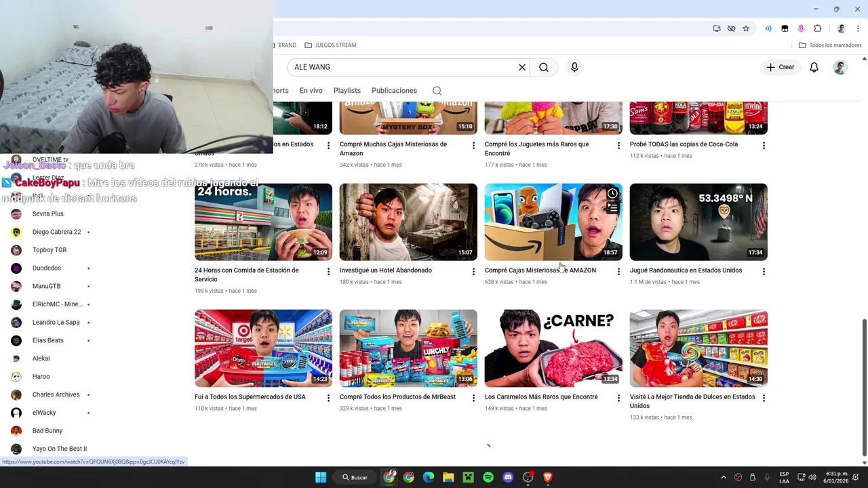Click the page's vertical scrollbar thumb
Screen dimensions: 868x488
click(x=864, y=387)
